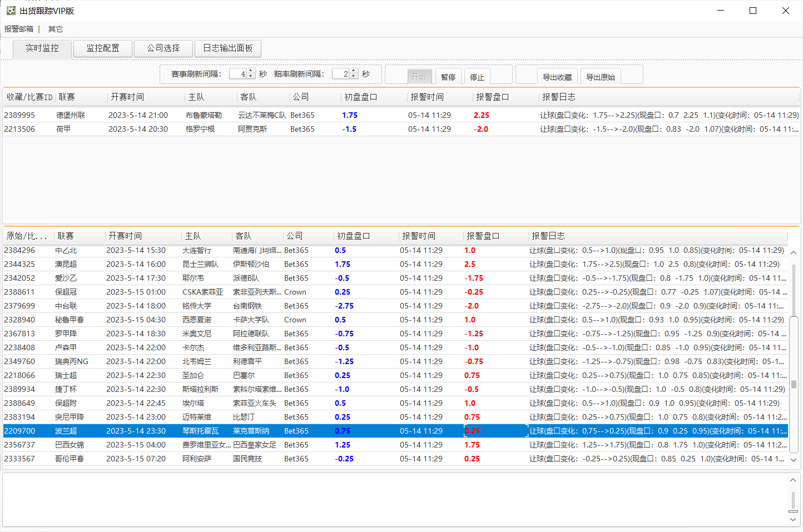The height and width of the screenshot is (532, 803).
Task: Select the row with ID 2218066 瑞士超
Action: click(395, 375)
